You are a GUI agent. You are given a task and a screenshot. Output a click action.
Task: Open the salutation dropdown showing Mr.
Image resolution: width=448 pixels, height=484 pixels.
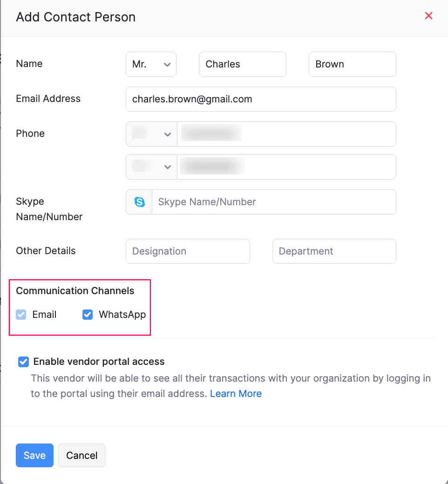(x=151, y=64)
